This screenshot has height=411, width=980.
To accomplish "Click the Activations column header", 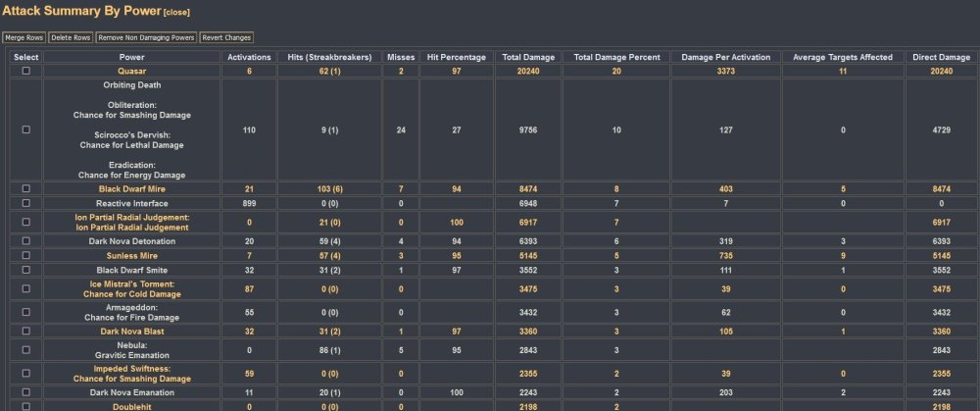I will pyautogui.click(x=249, y=57).
